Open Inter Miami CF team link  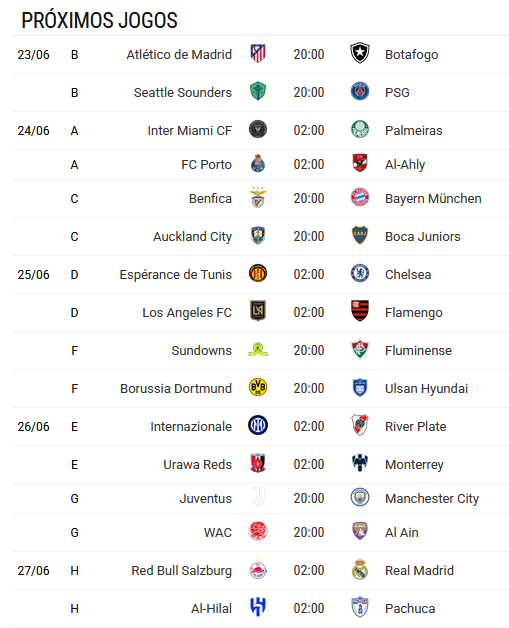(189, 131)
